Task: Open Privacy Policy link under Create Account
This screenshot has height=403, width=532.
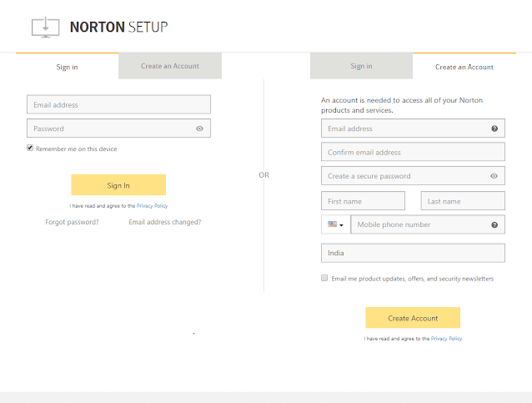Action: [x=446, y=339]
